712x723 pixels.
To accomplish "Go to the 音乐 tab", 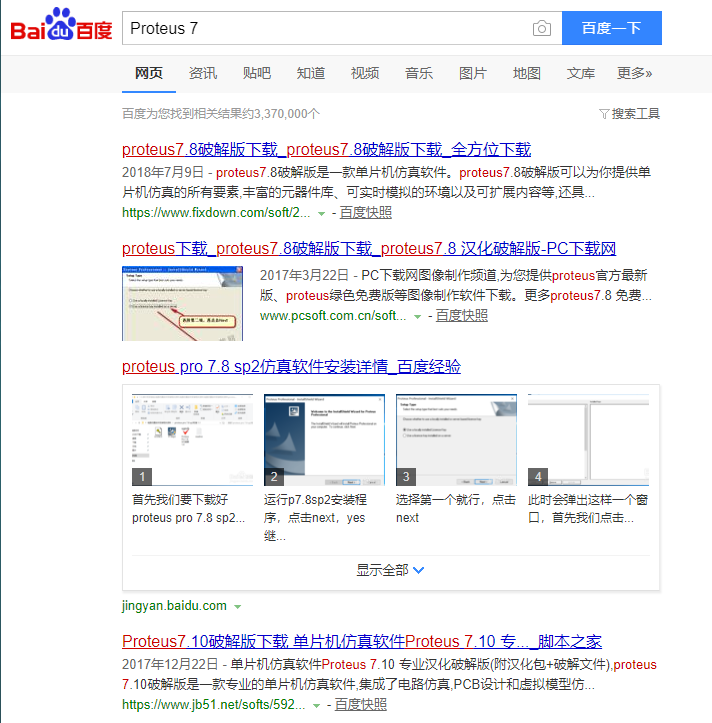I will click(x=419, y=73).
